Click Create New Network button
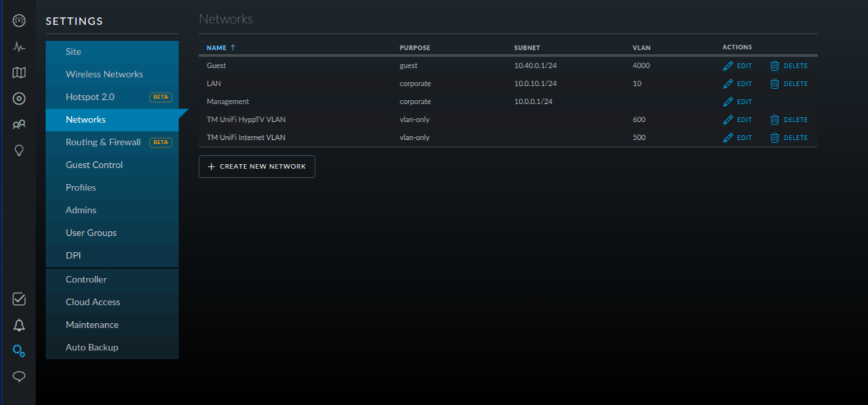 pos(257,167)
